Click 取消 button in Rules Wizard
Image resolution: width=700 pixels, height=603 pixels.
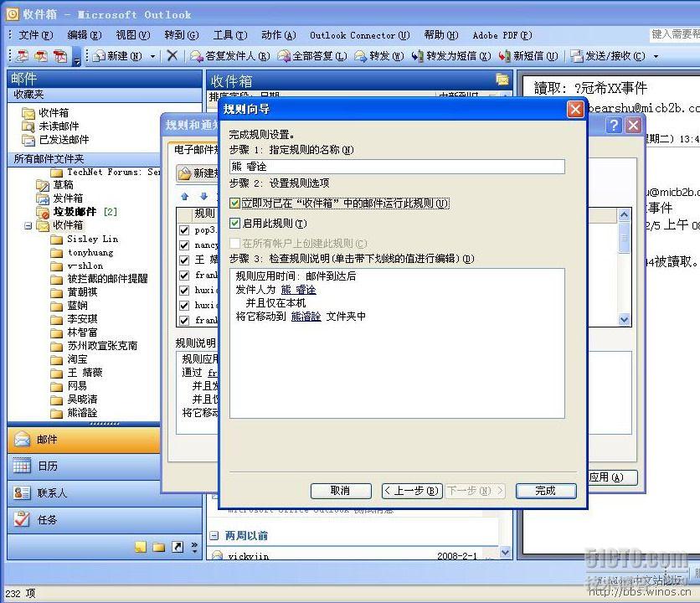coord(341,491)
